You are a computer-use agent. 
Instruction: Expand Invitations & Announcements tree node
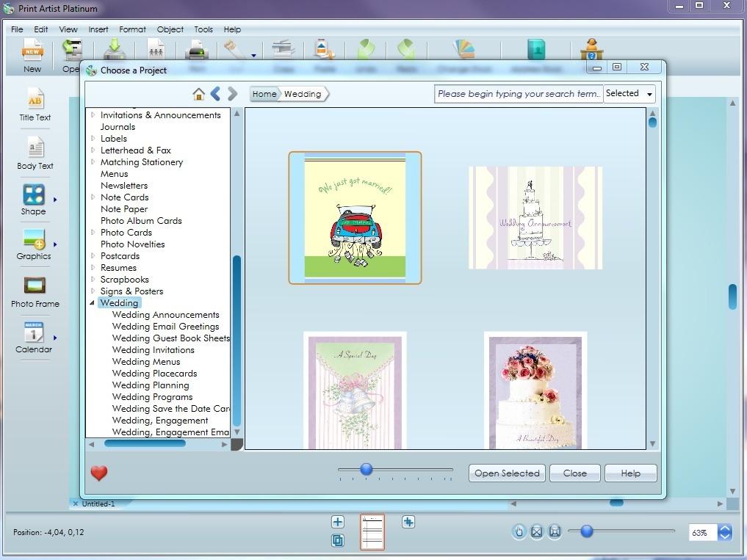[x=93, y=114]
